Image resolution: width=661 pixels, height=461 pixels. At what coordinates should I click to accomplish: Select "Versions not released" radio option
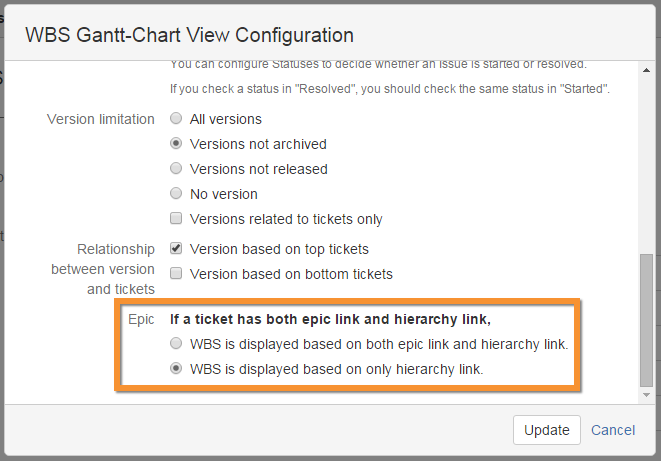(176, 169)
